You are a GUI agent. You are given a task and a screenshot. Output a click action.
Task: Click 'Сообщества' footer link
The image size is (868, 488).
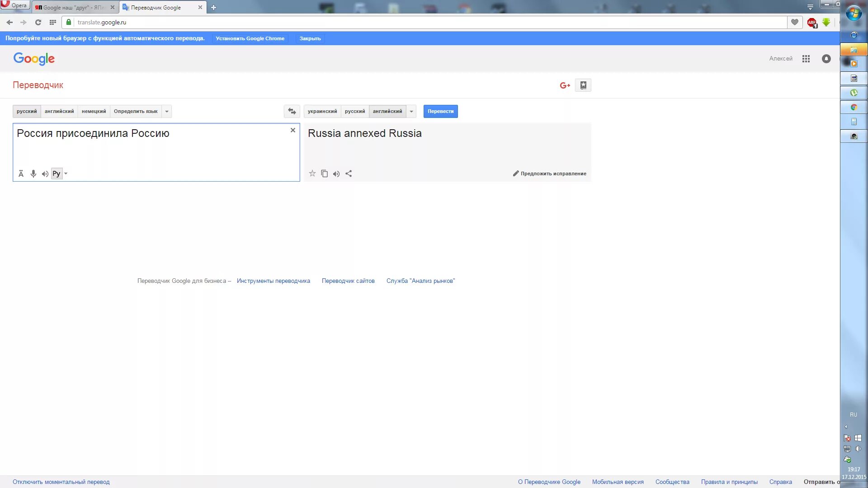(x=672, y=482)
